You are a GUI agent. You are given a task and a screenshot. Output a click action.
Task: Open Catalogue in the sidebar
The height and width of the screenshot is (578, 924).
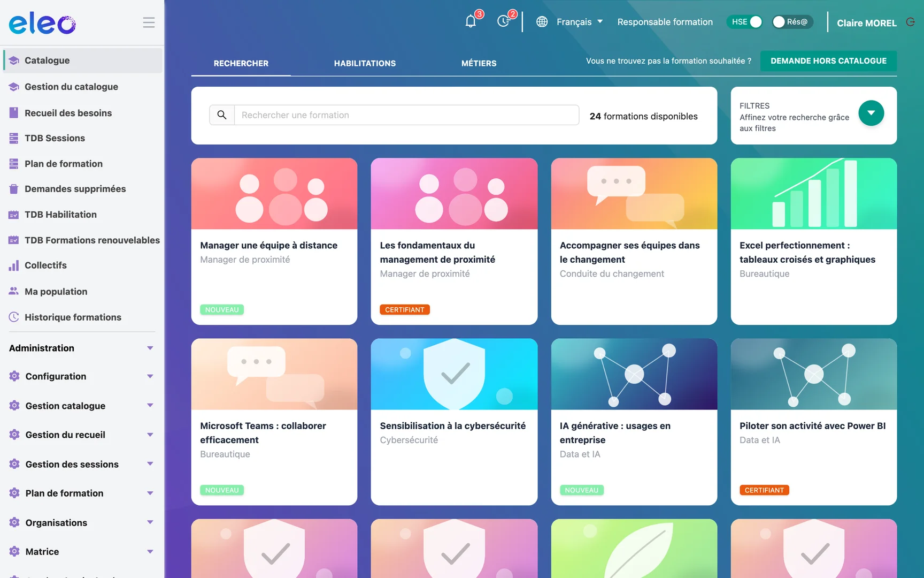point(83,60)
